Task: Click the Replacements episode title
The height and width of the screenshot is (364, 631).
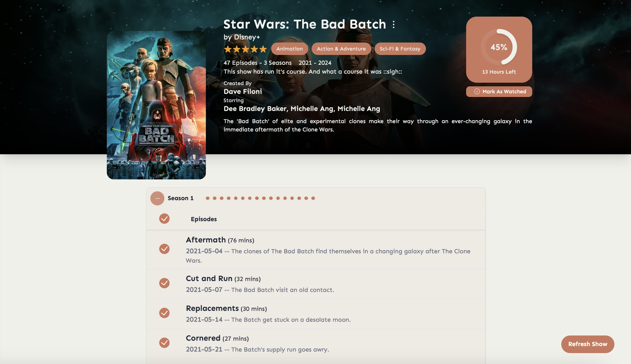Action: [212, 308]
